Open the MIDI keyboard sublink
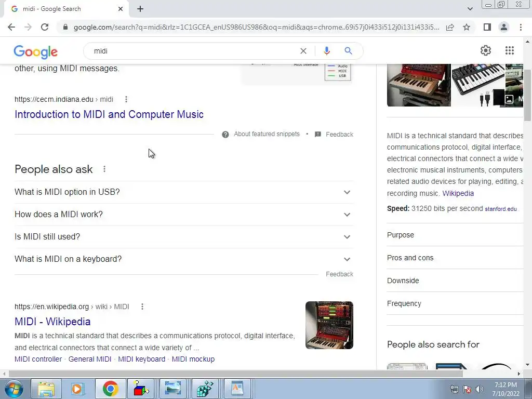 click(x=141, y=359)
